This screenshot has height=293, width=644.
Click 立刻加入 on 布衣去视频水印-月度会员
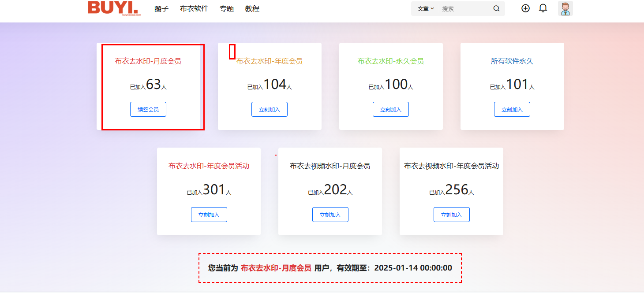coord(330,214)
